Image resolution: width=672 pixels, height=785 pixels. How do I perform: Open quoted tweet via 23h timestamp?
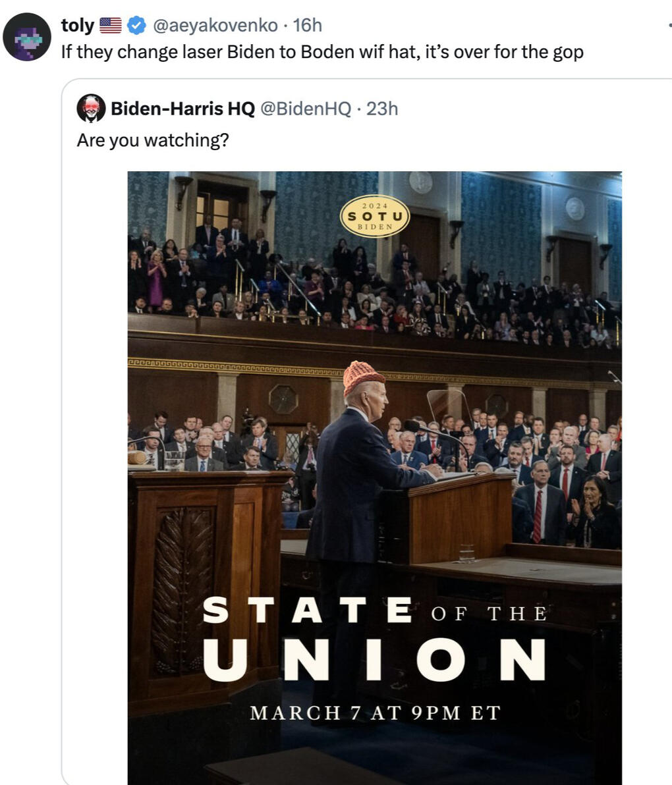click(x=382, y=109)
